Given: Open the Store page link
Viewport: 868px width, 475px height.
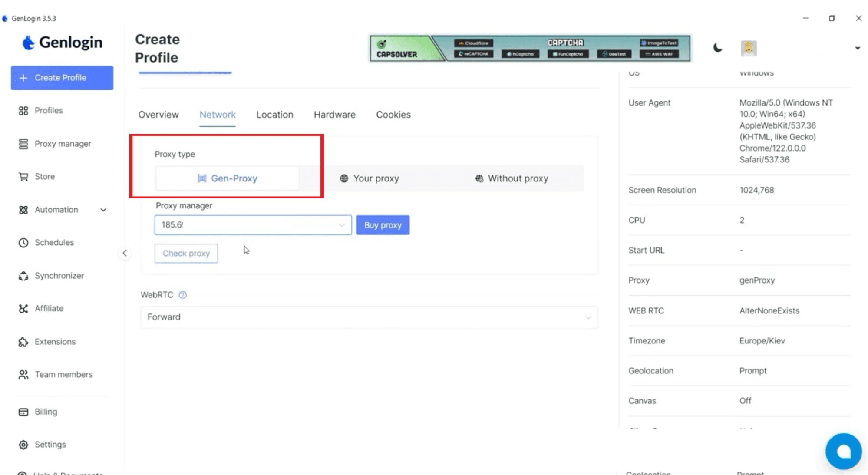Looking at the screenshot, I should [45, 177].
